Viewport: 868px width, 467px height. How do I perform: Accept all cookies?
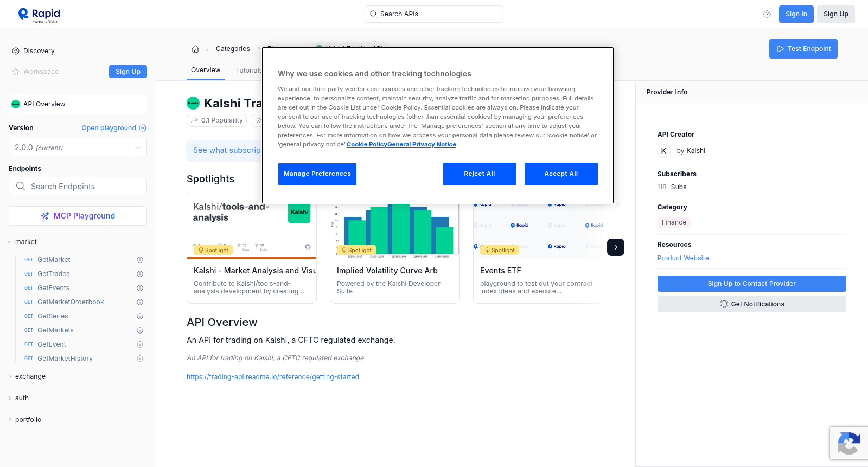tap(561, 174)
